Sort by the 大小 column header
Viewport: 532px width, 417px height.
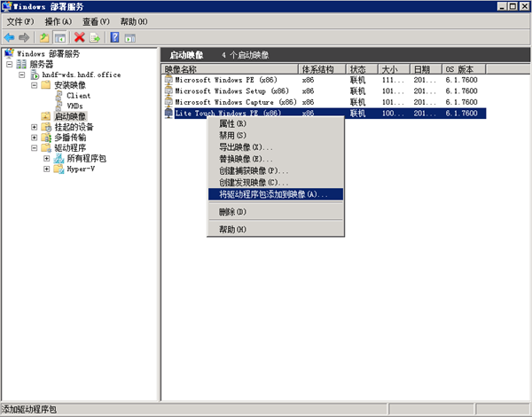[394, 69]
